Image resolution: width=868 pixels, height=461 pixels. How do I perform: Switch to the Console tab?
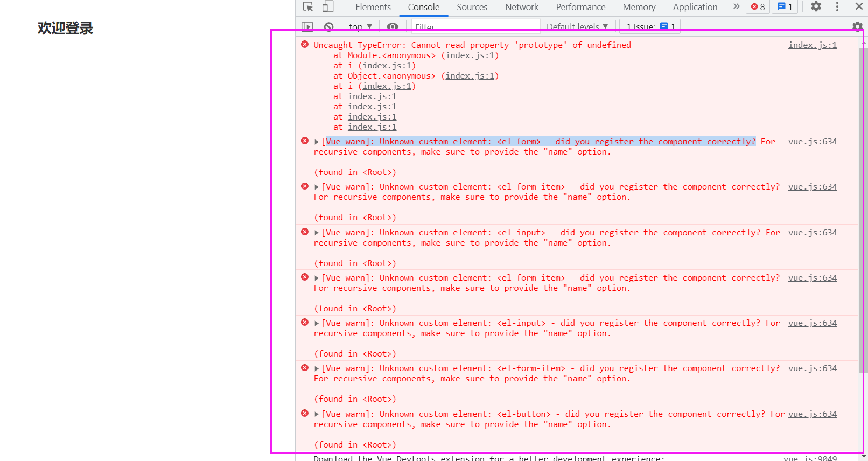tap(424, 7)
